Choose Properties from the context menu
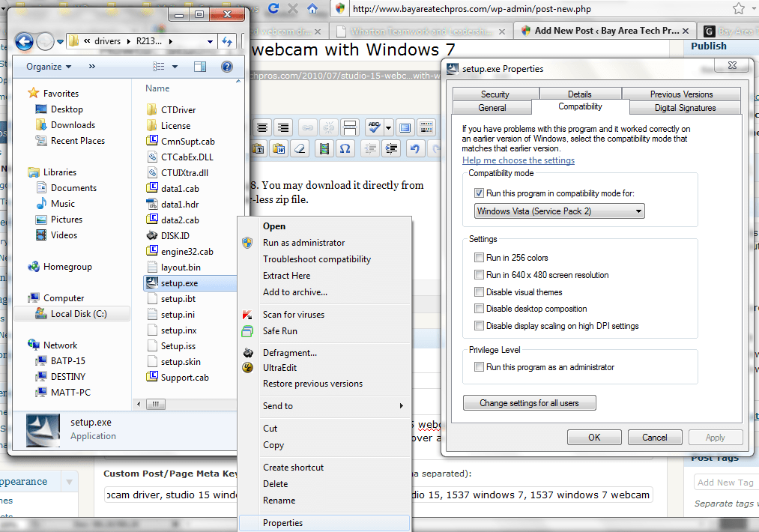 [x=282, y=523]
